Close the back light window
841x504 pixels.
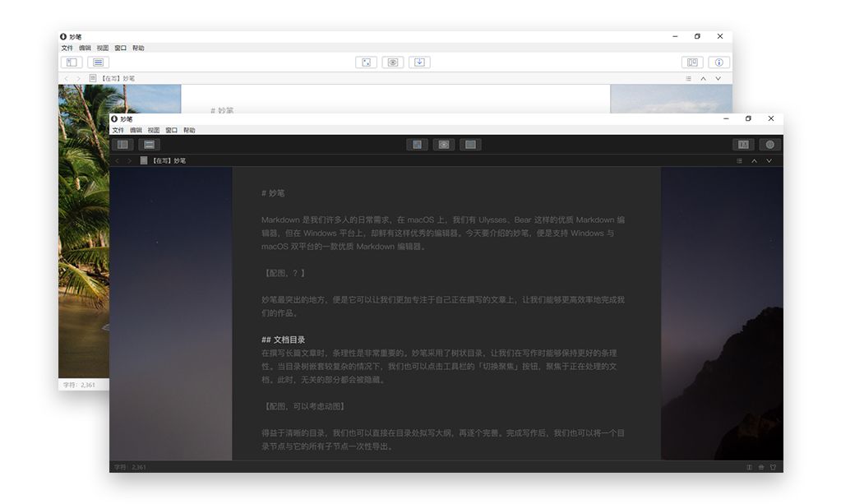point(720,36)
